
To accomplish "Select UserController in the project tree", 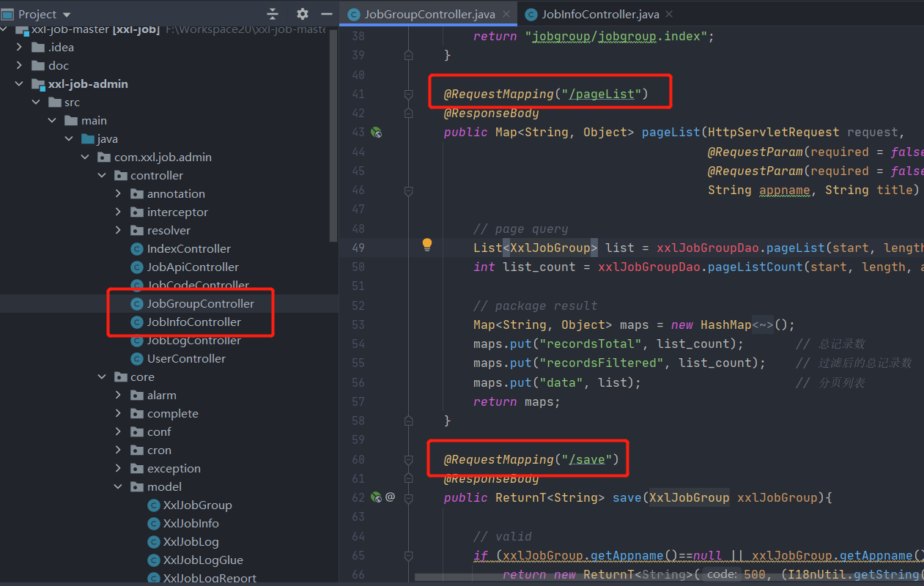I will [x=186, y=358].
